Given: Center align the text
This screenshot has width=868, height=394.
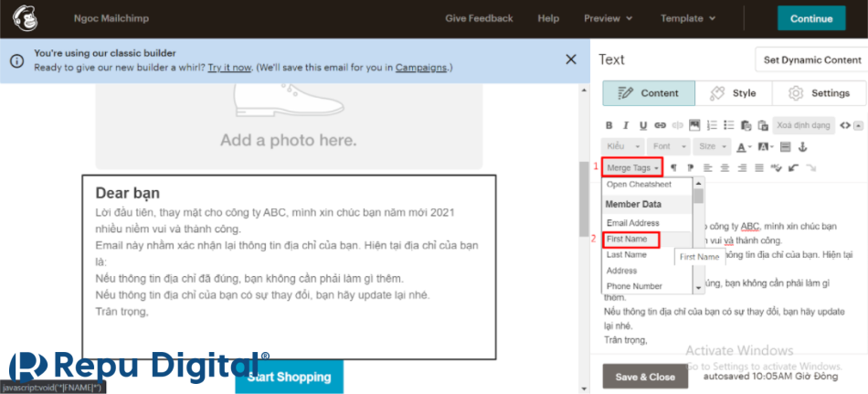Looking at the screenshot, I should pyautogui.click(x=725, y=168).
